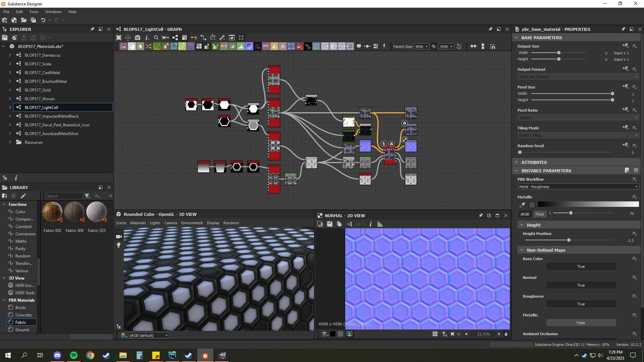Toggle the Roughness map True button
The height and width of the screenshot is (362, 644).
coord(581,304)
